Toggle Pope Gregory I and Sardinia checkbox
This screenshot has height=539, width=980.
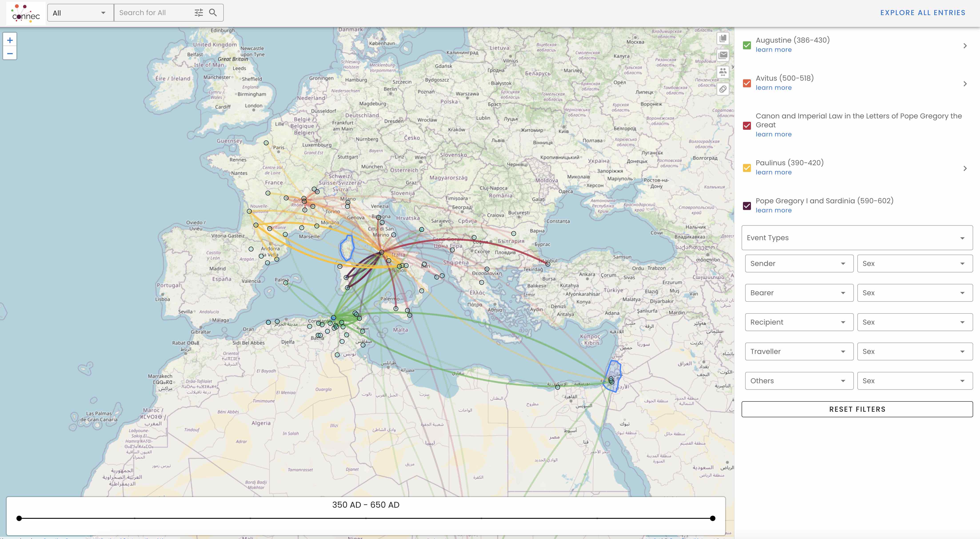pyautogui.click(x=747, y=206)
